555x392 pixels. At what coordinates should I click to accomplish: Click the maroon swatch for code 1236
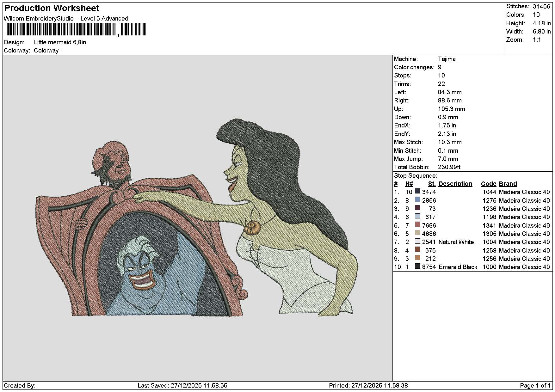(x=417, y=208)
